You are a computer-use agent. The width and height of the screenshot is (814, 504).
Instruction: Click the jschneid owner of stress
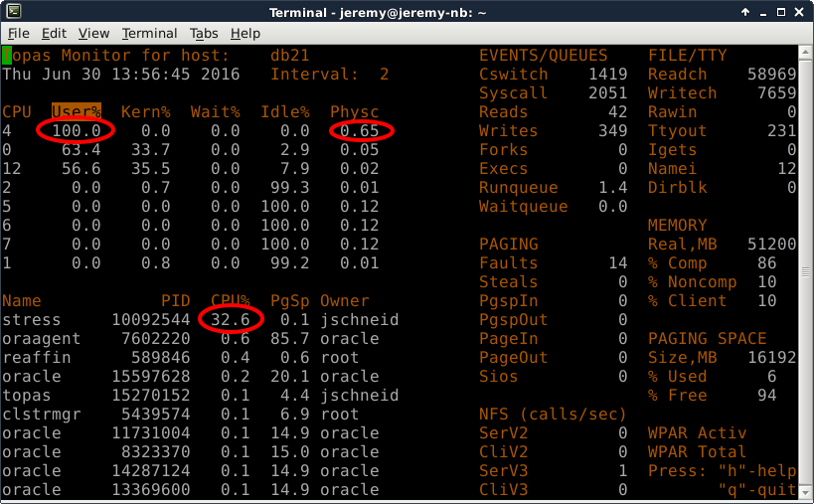[x=360, y=320]
